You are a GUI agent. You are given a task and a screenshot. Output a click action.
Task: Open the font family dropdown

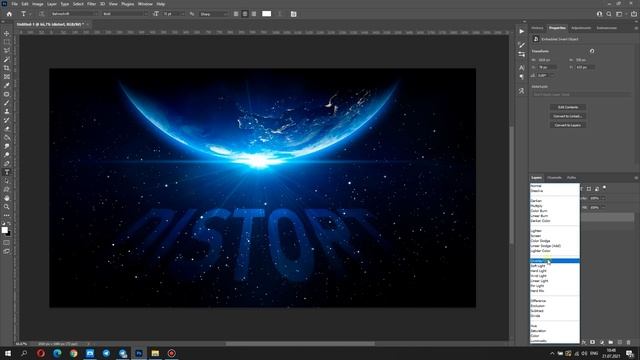(x=74, y=14)
